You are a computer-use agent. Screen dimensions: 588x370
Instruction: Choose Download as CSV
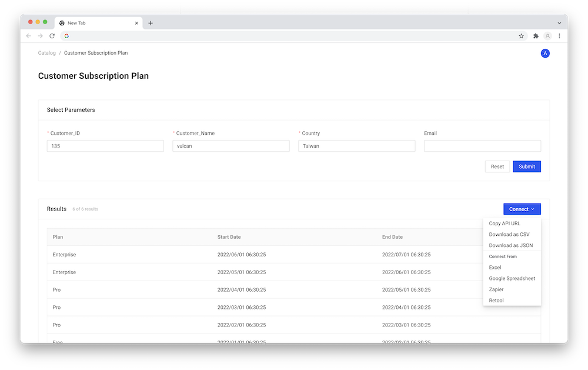coord(509,235)
